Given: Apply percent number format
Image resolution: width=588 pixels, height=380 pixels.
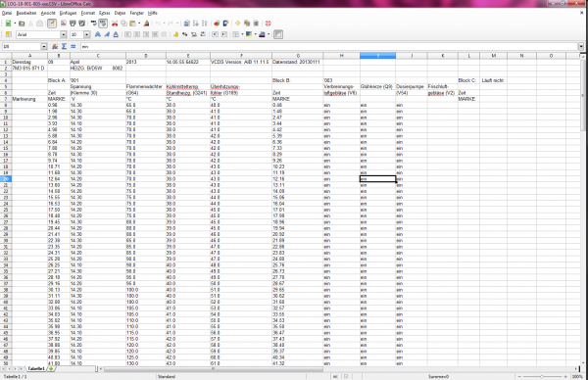Looking at the screenshot, I should pyautogui.click(x=184, y=34).
